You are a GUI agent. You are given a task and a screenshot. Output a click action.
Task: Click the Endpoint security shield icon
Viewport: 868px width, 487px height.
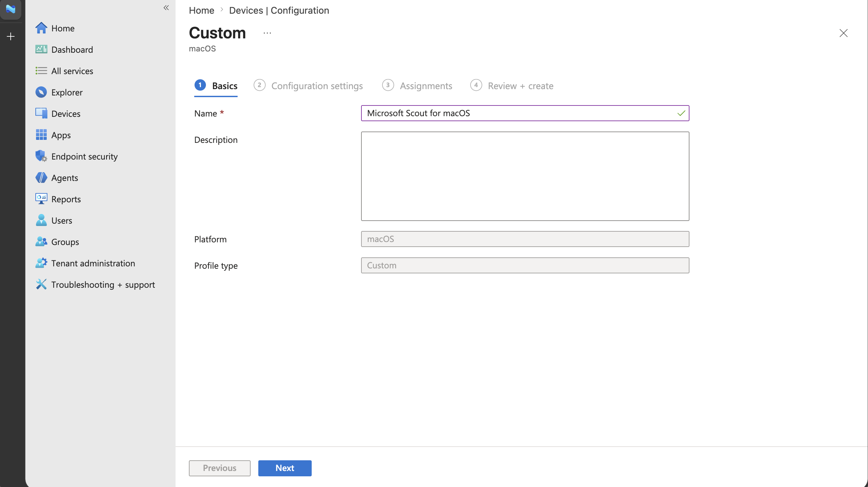pos(41,156)
